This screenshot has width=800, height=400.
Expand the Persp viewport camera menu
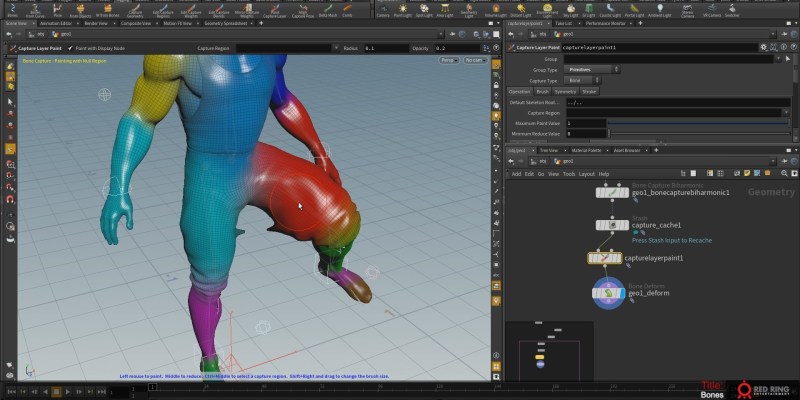(x=448, y=60)
